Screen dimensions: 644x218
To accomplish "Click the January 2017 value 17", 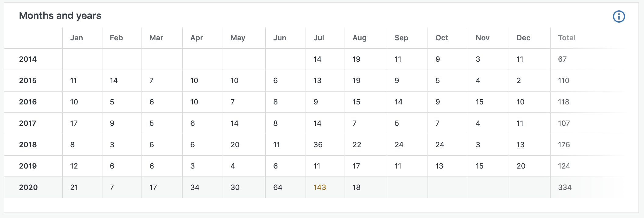I will point(74,123).
